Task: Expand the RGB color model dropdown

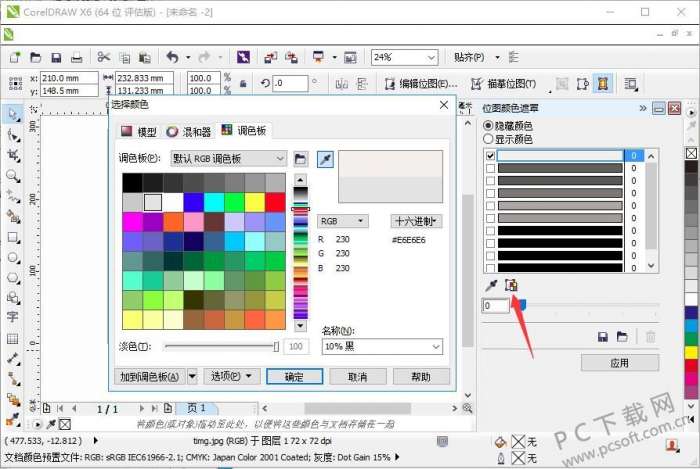Action: coord(342,221)
